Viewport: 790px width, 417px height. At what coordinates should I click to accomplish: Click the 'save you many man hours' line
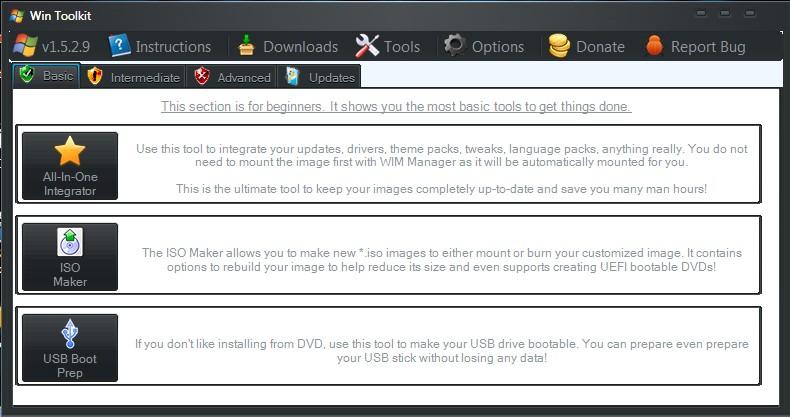[441, 189]
